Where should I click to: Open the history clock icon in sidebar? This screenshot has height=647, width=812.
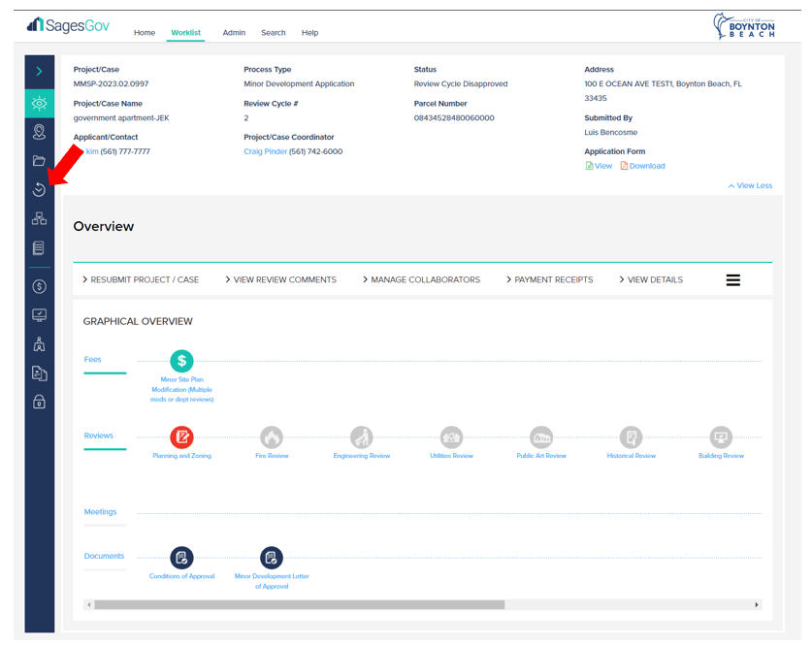[x=39, y=190]
